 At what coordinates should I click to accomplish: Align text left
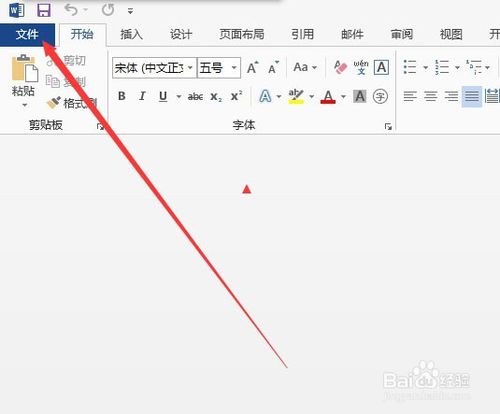pos(410,97)
